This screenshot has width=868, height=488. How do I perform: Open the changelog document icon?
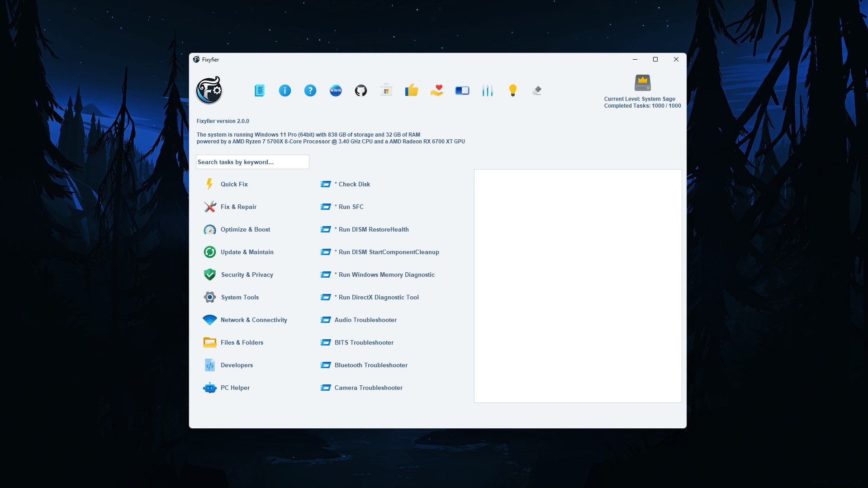click(259, 90)
